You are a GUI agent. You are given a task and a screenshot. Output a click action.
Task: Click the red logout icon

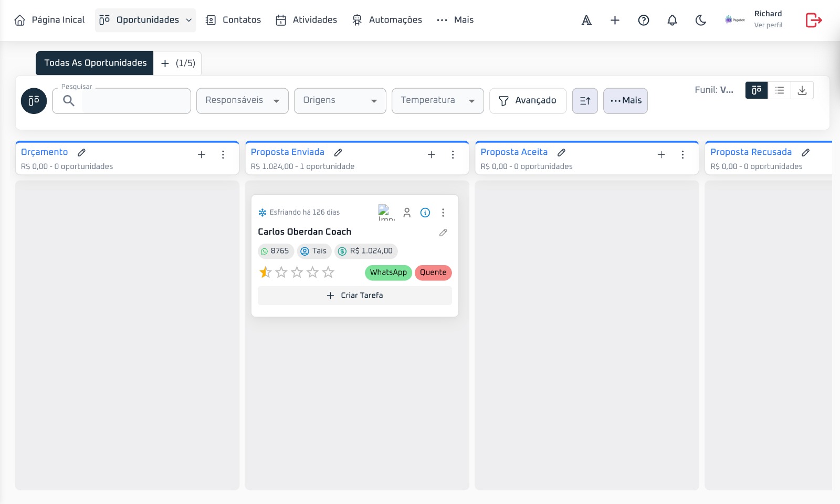click(813, 20)
